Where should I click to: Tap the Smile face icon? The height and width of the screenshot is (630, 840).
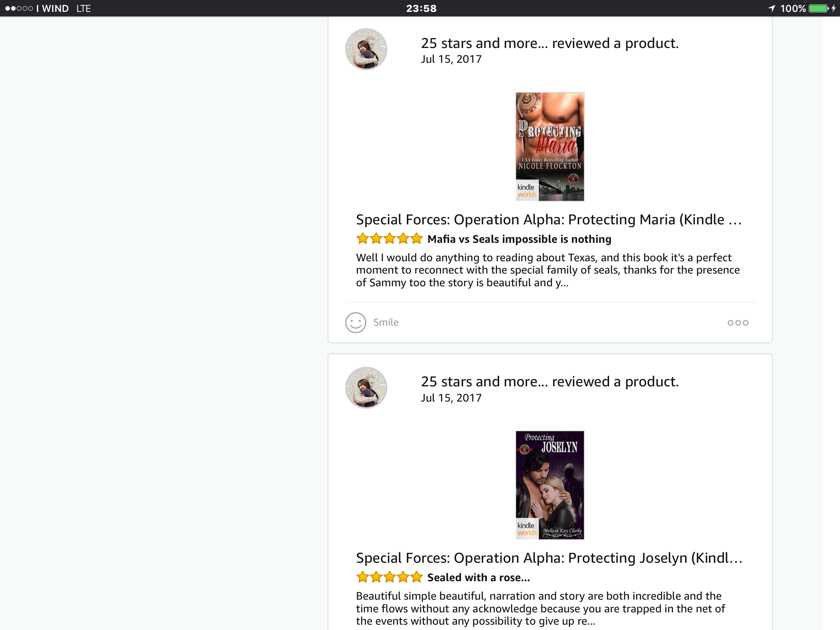point(356,323)
